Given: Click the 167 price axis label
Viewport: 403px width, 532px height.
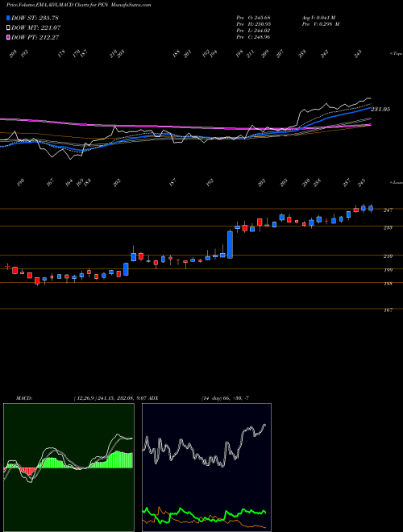Looking at the screenshot, I should point(388,310).
